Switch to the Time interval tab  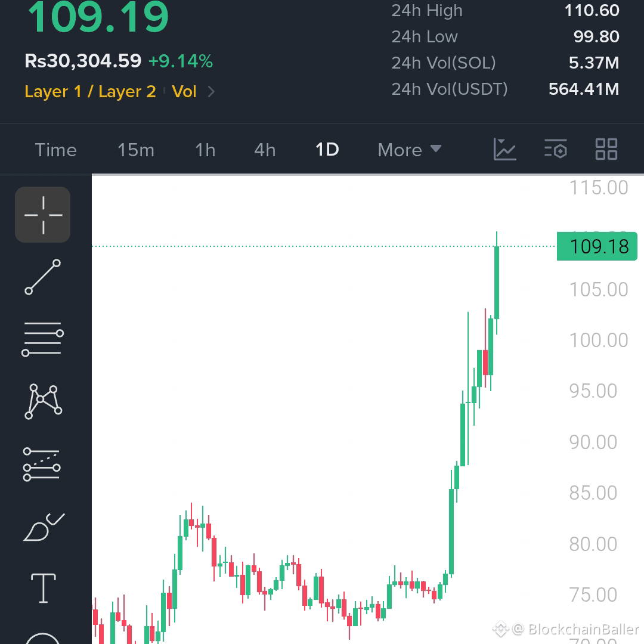click(x=56, y=150)
